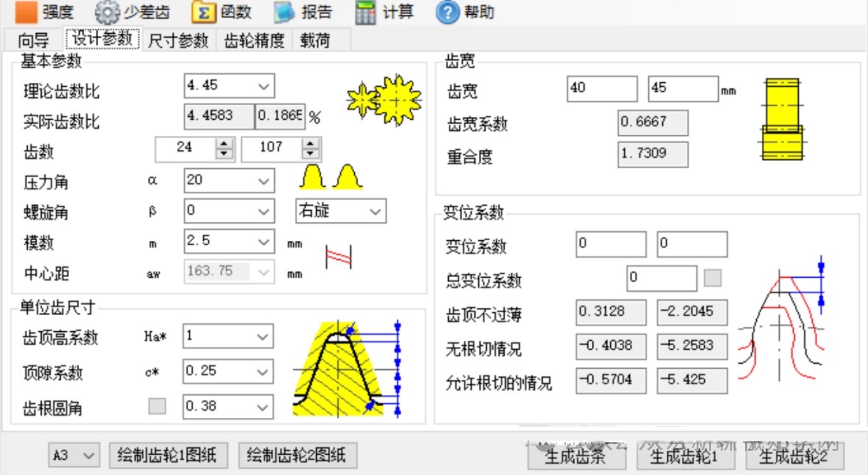Viewport: 868px width, 475px height.
Task: Expand the 理论齿数比 dropdown
Action: [264, 86]
